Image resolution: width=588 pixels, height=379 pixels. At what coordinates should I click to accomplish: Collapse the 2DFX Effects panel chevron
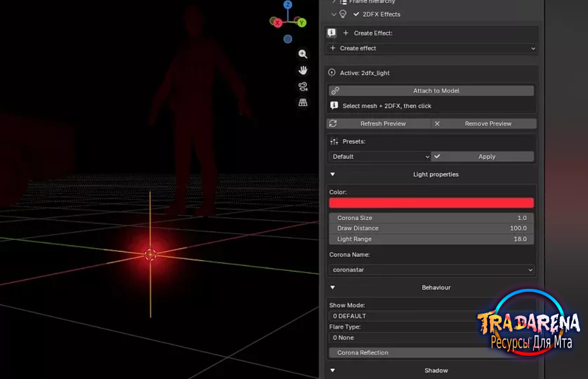click(x=333, y=14)
